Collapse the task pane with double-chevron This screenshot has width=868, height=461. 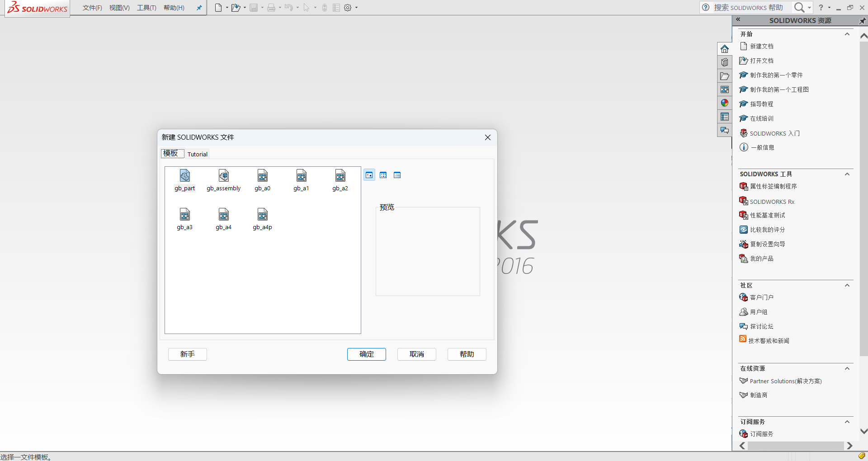tap(738, 19)
